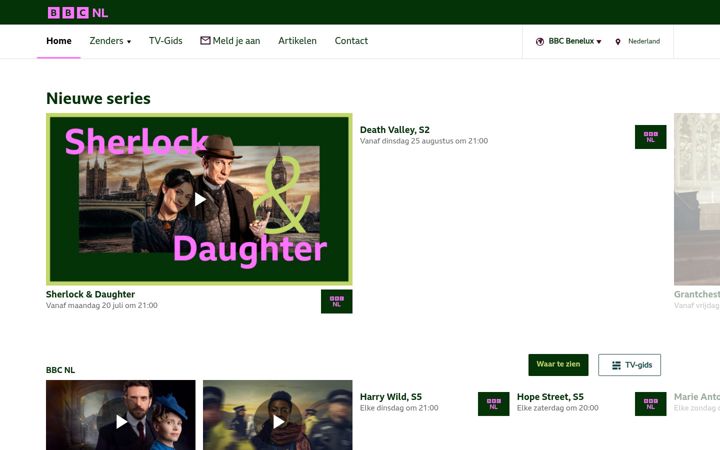Open the faded Grantchester thumbnail

pyautogui.click(x=697, y=199)
